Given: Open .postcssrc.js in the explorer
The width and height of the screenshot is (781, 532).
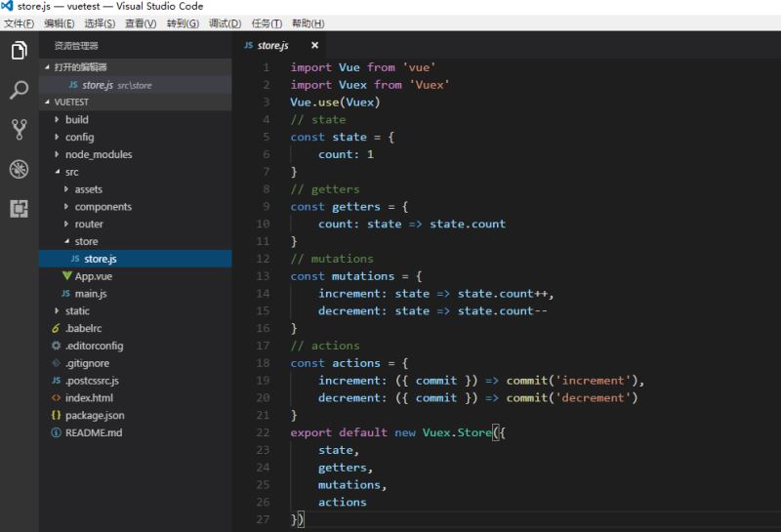Looking at the screenshot, I should [x=136, y=381].
